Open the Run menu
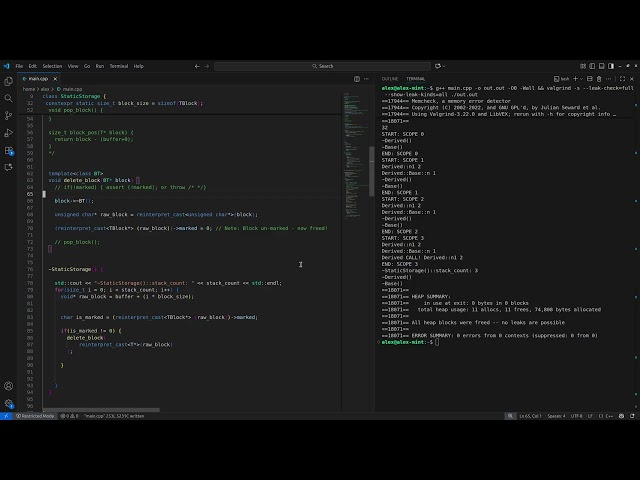Image resolution: width=640 pixels, height=480 pixels. coord(100,66)
